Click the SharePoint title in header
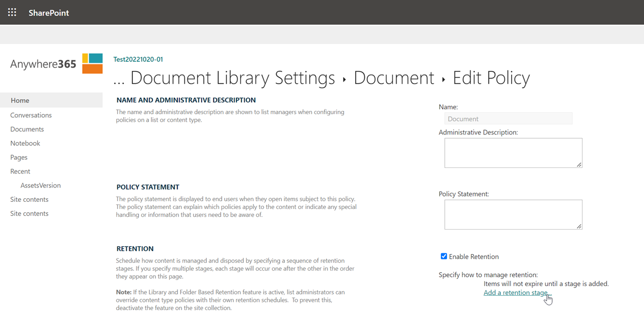644x322 pixels. point(49,13)
